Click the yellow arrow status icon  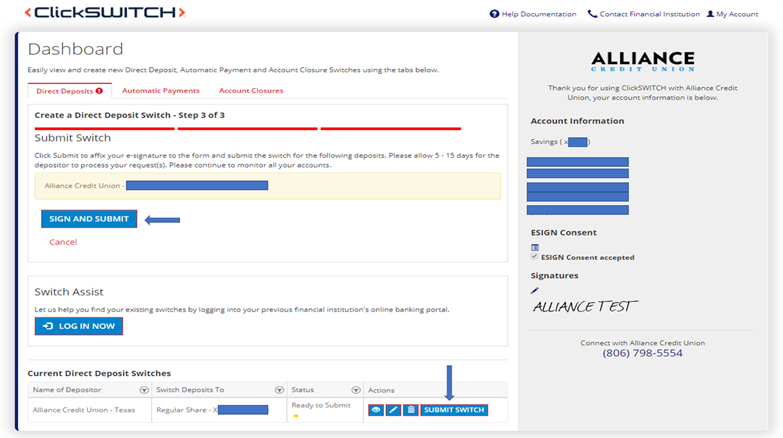point(296,416)
